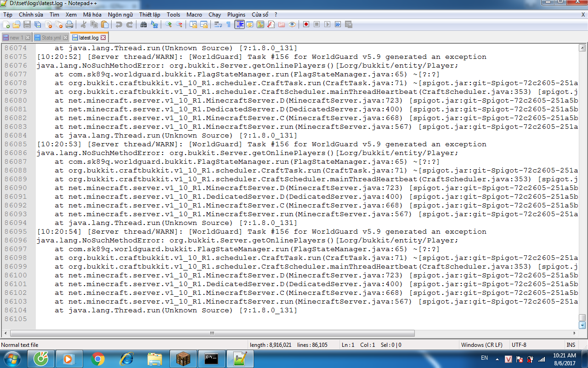Click the horizontal scrollbar thumb
The image size is (588, 368).
[212, 333]
